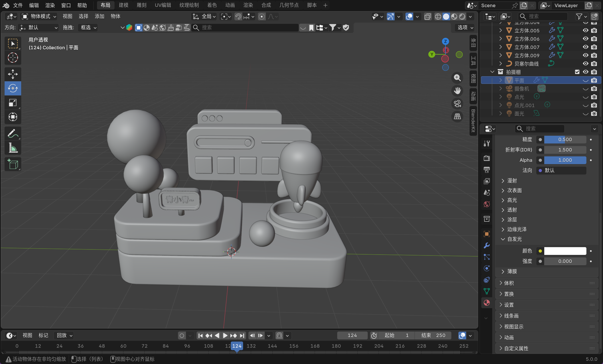
Task: Disable render camera for 贝塞尔曲线
Action: [x=594, y=64]
